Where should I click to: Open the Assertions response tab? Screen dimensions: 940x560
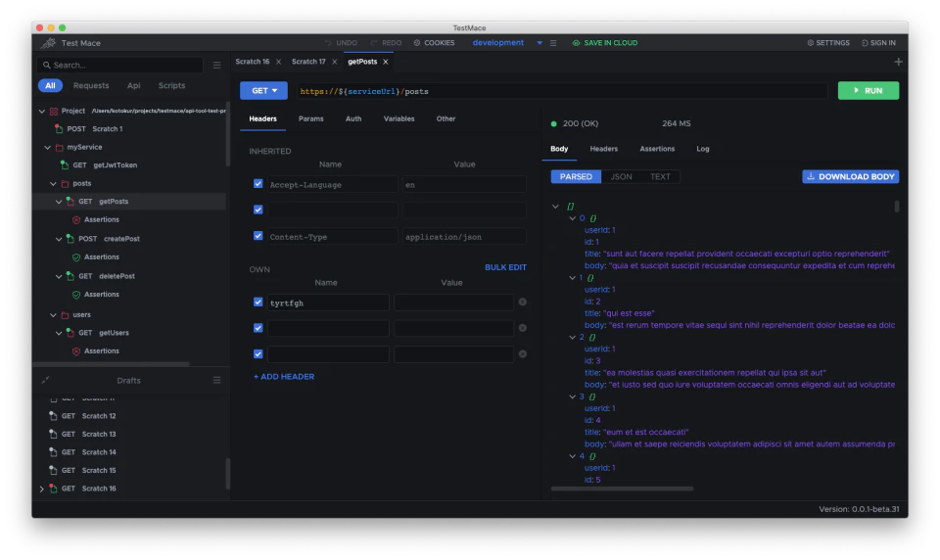pyautogui.click(x=656, y=149)
